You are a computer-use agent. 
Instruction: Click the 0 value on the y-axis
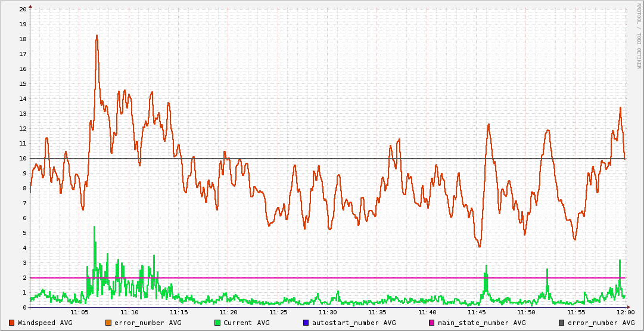point(24,308)
